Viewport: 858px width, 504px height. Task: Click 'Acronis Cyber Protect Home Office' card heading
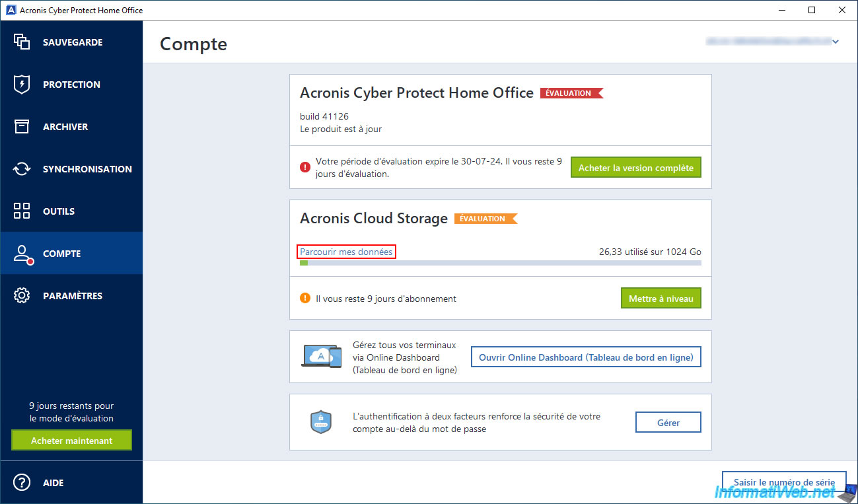pos(417,92)
